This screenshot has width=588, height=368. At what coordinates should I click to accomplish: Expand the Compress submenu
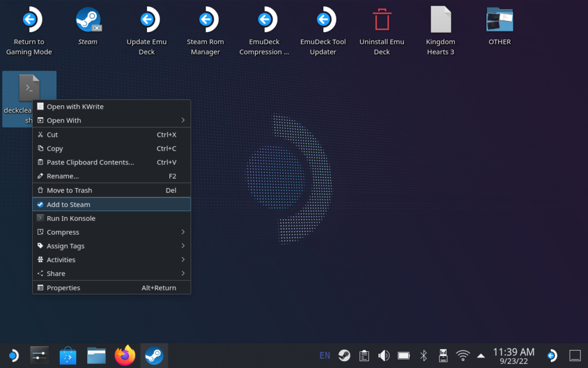[111, 232]
